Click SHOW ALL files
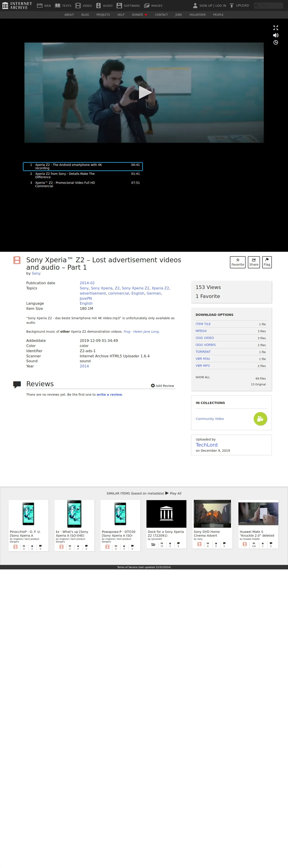Screen dimensions: 288x868 pos(203,377)
